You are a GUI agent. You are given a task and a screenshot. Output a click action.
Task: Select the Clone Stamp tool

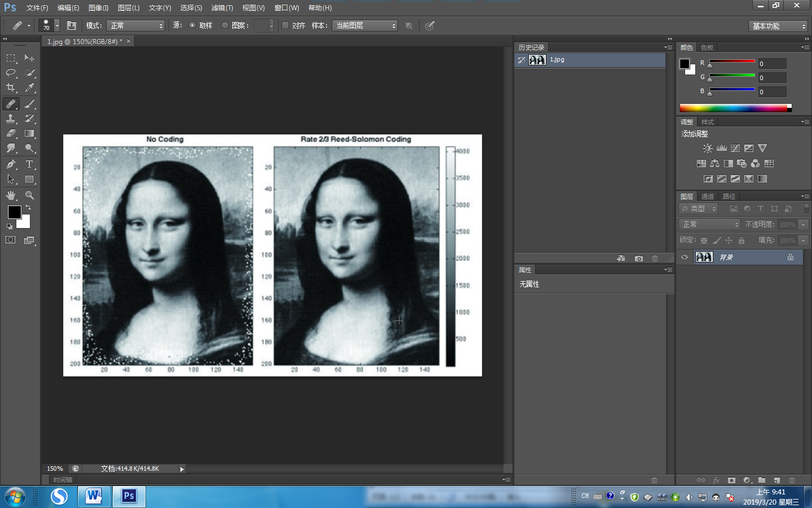tap(11, 119)
